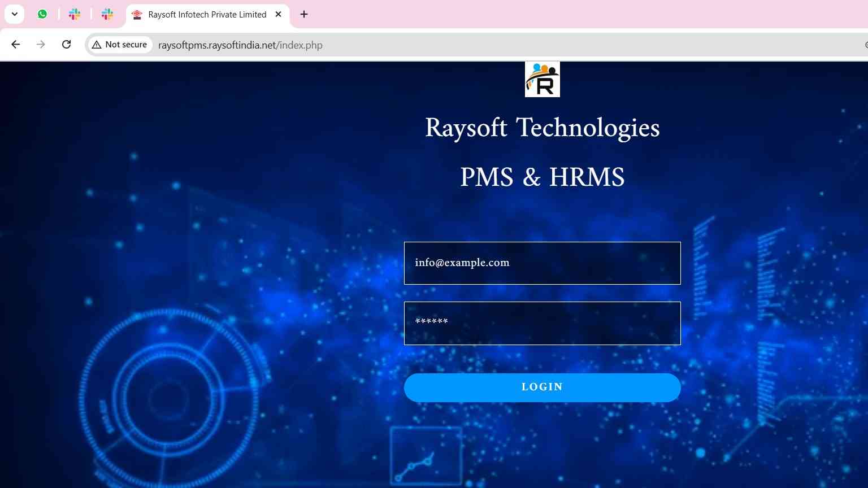Expand the tab search dropdown arrow

click(15, 14)
